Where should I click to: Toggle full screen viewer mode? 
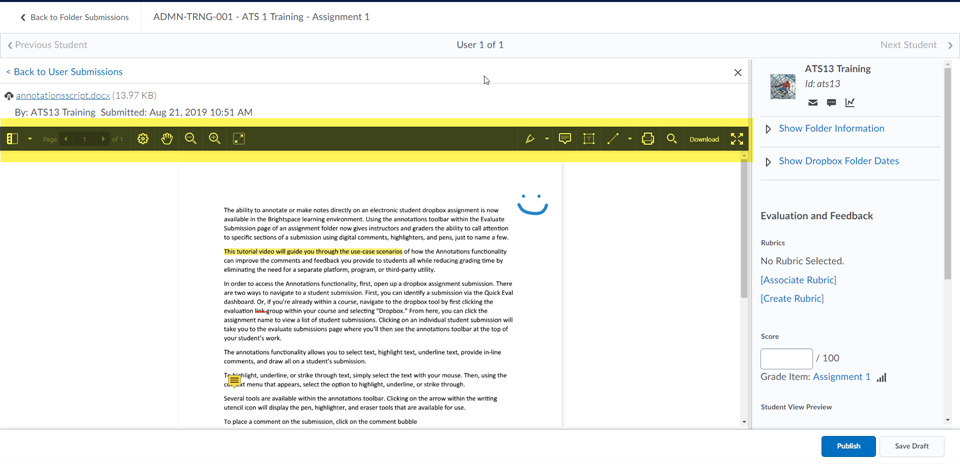(x=737, y=139)
